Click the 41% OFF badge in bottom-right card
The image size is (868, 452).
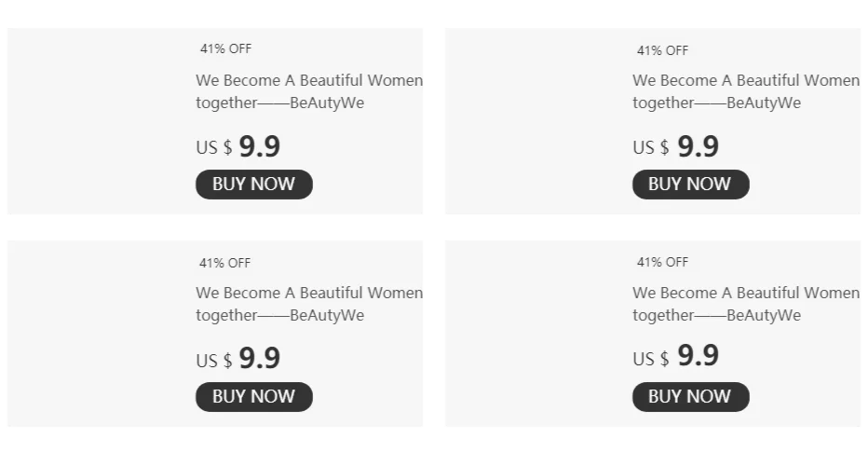click(662, 262)
